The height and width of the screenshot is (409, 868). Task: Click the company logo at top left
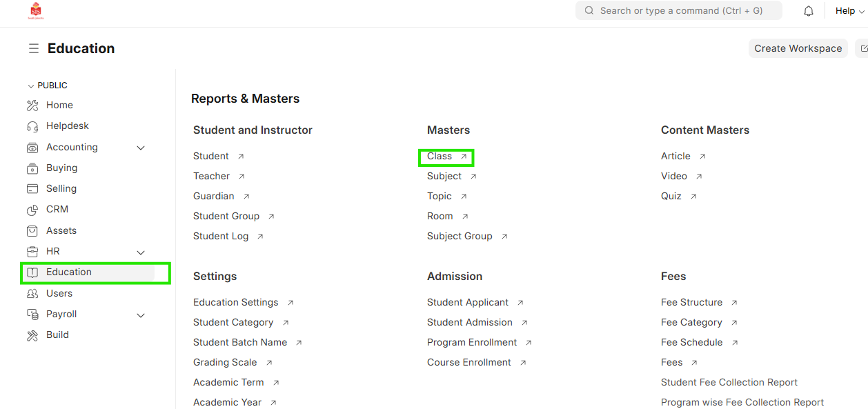(x=35, y=10)
